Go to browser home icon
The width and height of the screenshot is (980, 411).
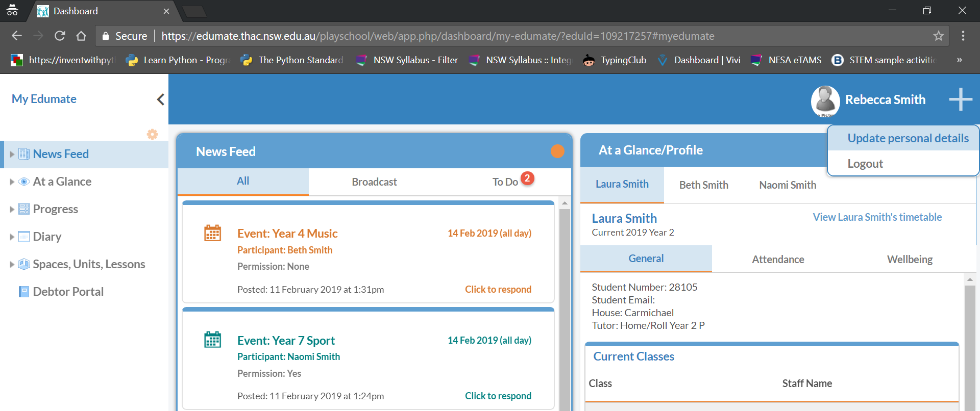[81, 36]
